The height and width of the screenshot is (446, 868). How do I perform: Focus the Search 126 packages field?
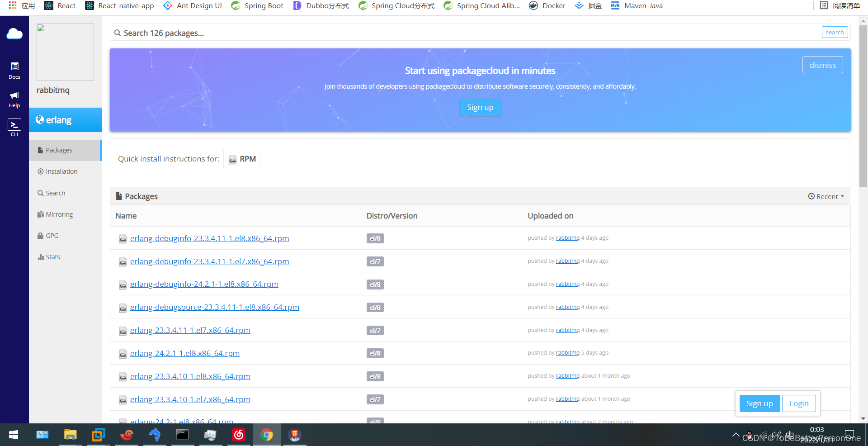coord(466,33)
